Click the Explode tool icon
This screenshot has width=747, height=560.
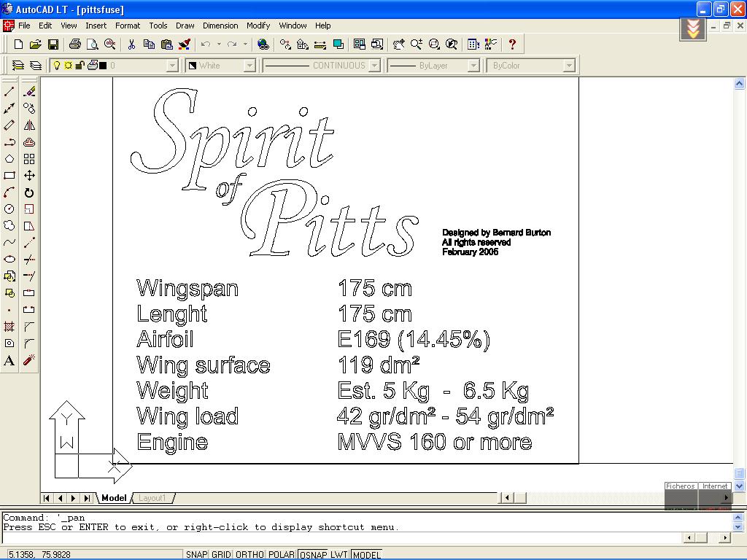(x=29, y=360)
